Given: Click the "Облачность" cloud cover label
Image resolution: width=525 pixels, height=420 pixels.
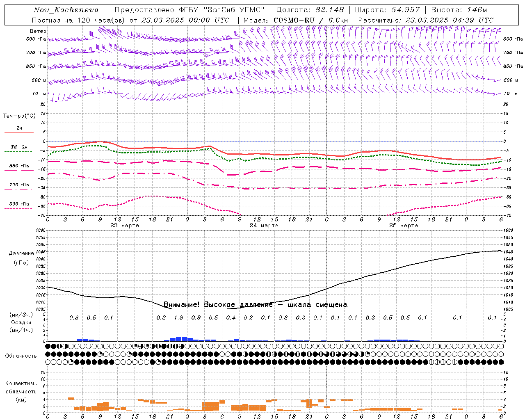Looking at the screenshot, I should point(21,356).
